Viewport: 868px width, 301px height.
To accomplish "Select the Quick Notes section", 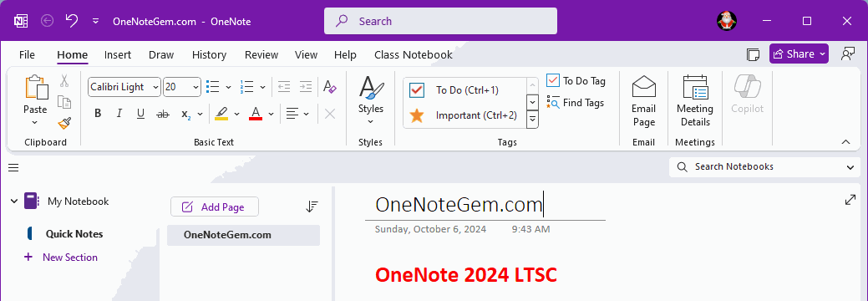I will 74,234.
